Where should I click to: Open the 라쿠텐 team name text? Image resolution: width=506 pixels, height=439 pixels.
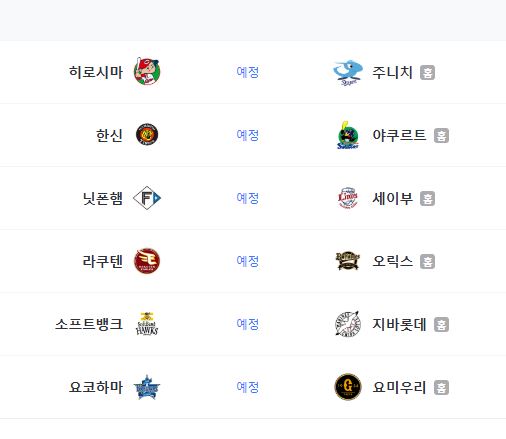coord(103,261)
